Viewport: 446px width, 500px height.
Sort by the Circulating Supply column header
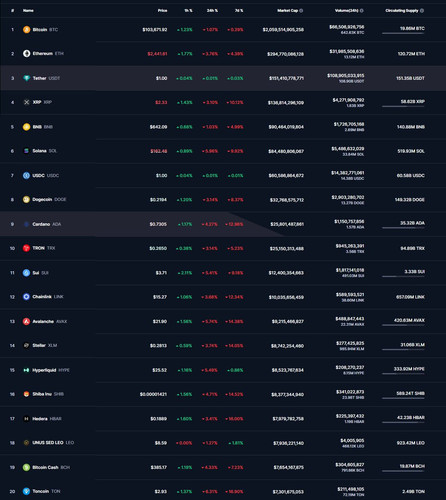click(402, 11)
